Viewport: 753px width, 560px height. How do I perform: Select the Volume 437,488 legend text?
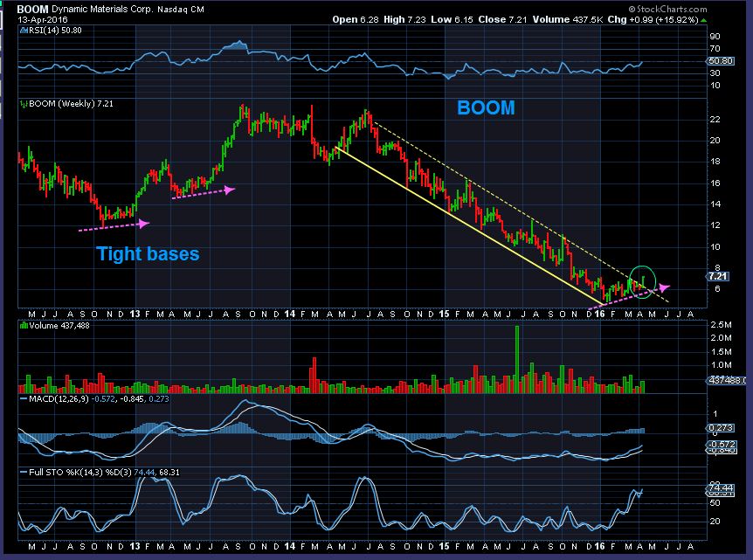click(x=59, y=326)
